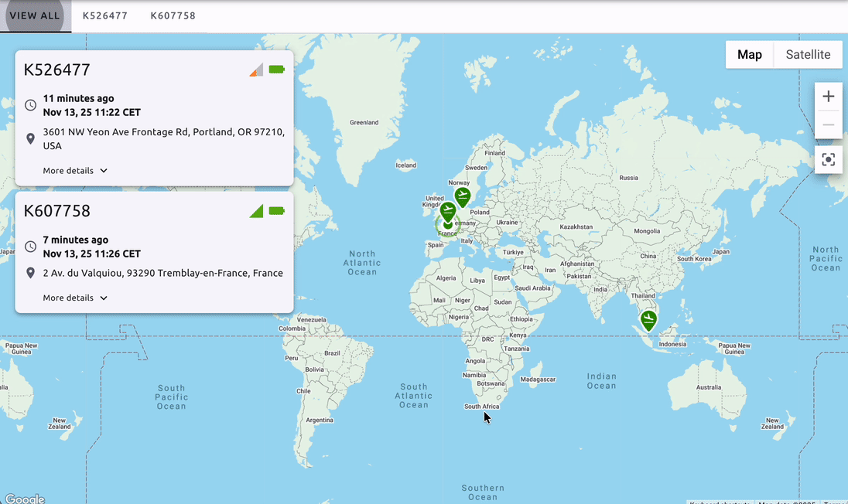Viewport: 848px width, 504px height.
Task: Click the signal strength icon for K607758
Action: 255,210
